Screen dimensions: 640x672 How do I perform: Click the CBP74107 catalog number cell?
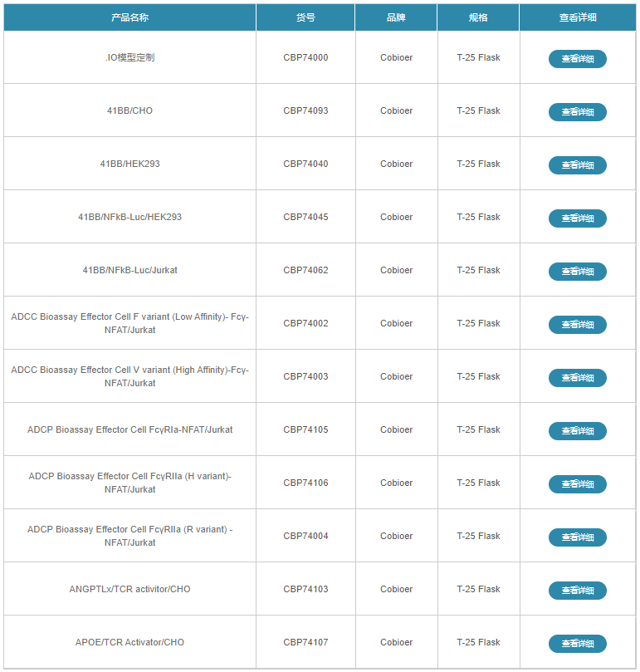[305, 642]
